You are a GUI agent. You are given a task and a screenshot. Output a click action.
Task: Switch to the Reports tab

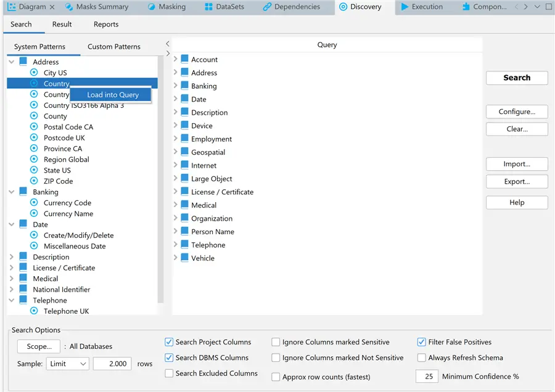(106, 24)
